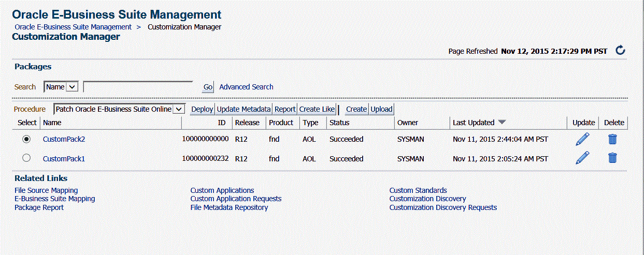
Task: Open Package Report link
Action: [x=39, y=207]
